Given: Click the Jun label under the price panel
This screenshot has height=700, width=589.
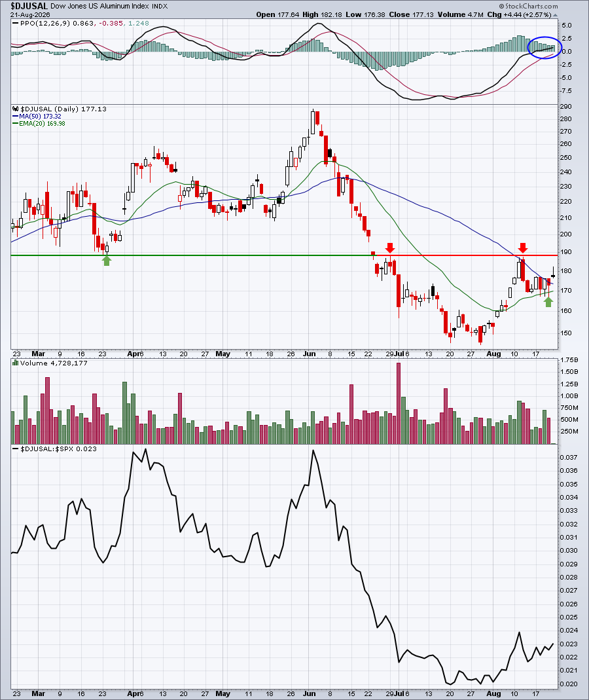Looking at the screenshot, I should [309, 354].
